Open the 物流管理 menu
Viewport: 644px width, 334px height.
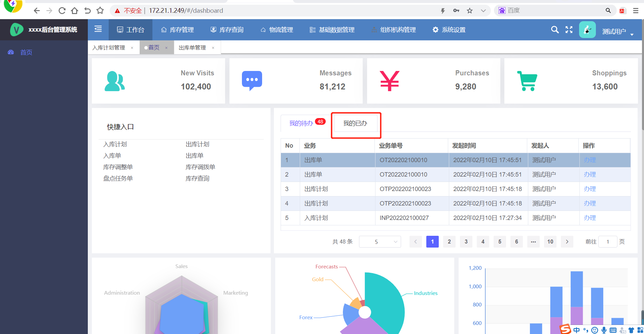tap(277, 30)
